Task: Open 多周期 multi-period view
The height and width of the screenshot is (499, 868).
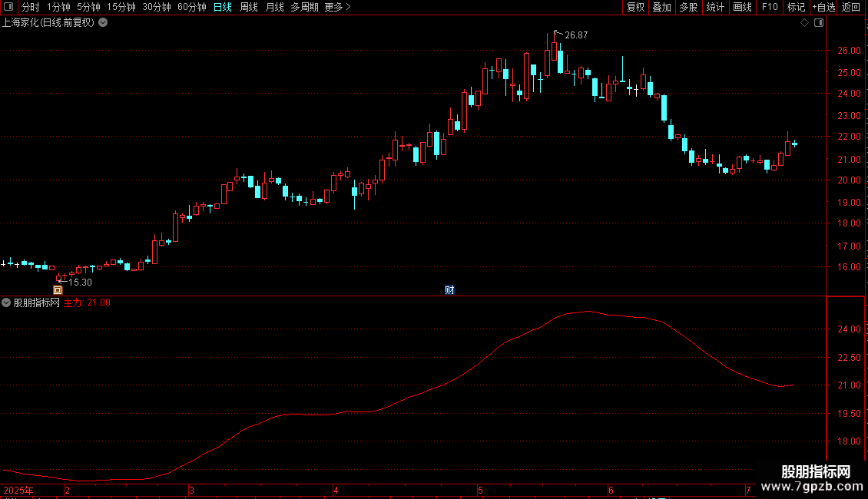Action: [x=304, y=7]
